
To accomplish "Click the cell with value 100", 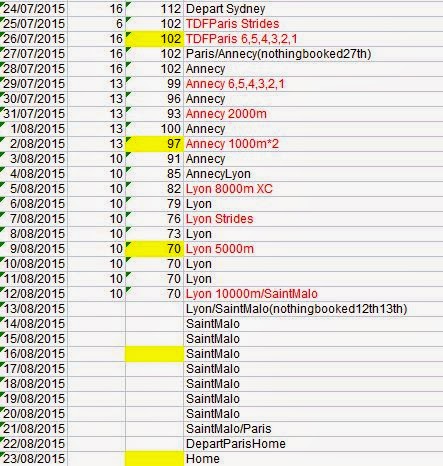I will click(154, 129).
